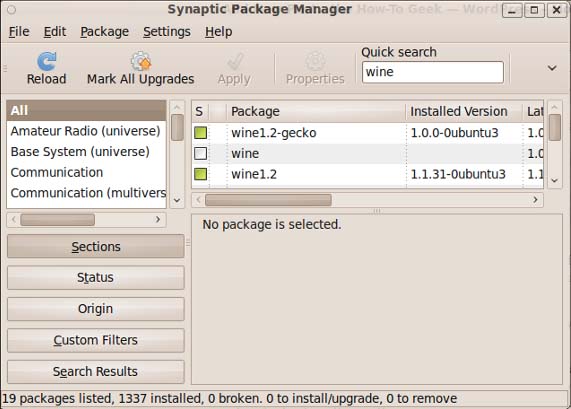This screenshot has height=409, width=571.
Task: Open the Edit menu
Action: point(55,32)
